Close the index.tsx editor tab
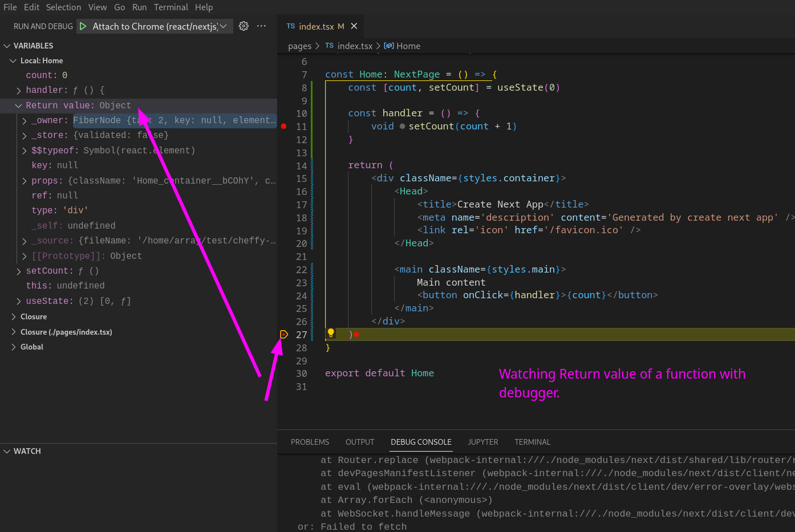Image resolution: width=795 pixels, height=532 pixels. (x=354, y=26)
